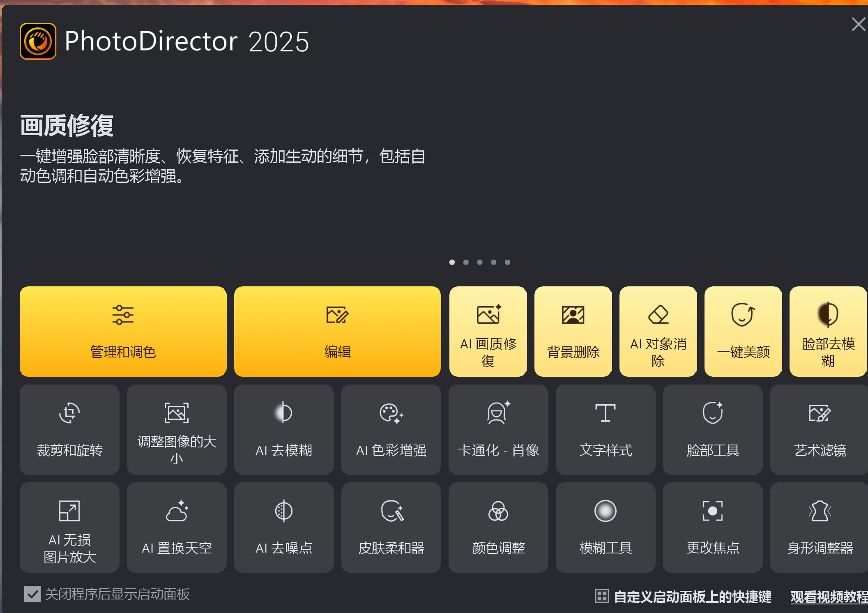Open 皮肤柔和器 skin smoother
Screen dimensions: 868x613
click(391, 528)
